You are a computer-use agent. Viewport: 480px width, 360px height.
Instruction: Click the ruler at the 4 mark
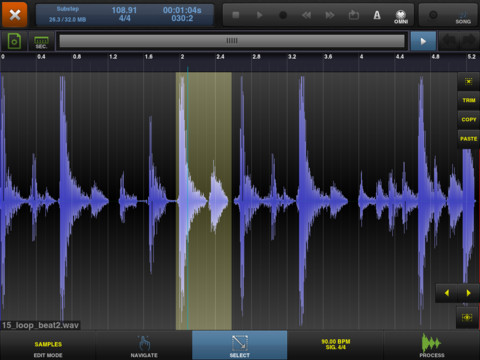tap(361, 57)
